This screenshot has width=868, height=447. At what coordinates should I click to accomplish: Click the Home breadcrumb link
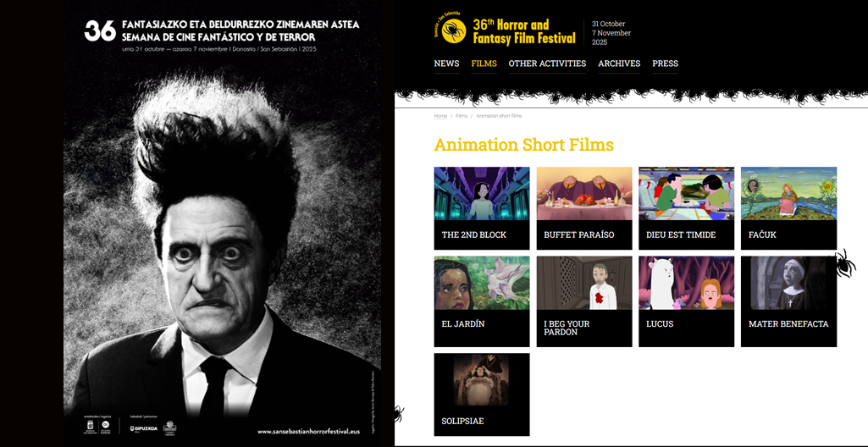click(440, 116)
